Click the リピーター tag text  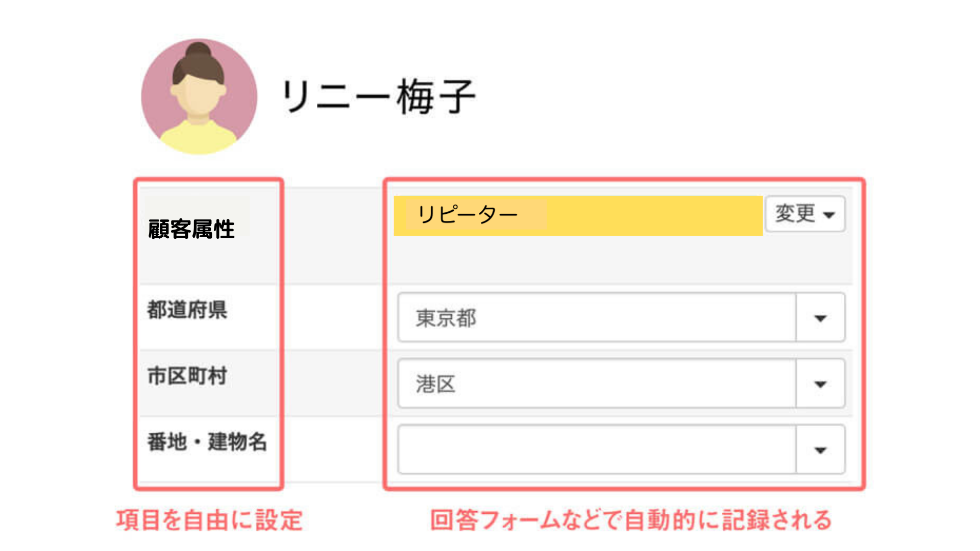pyautogui.click(x=468, y=214)
